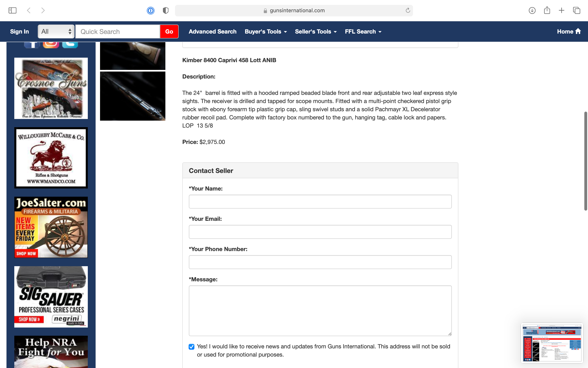Expand the Buyer's Tools menu
The height and width of the screenshot is (368, 588).
[x=266, y=31]
